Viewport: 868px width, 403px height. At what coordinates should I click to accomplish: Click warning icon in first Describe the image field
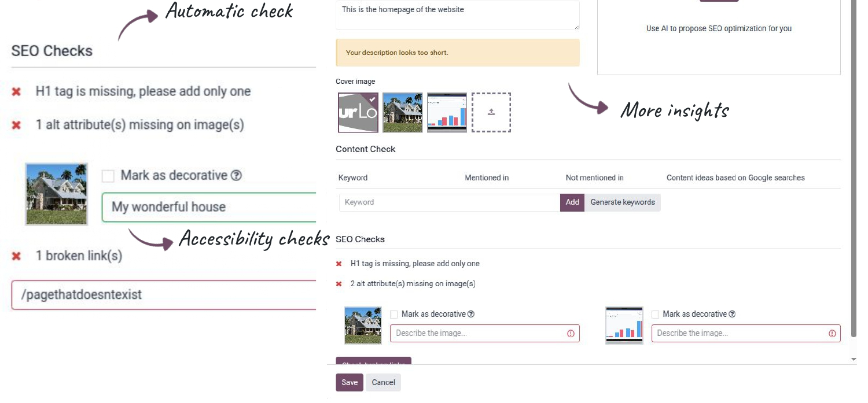pyautogui.click(x=571, y=333)
